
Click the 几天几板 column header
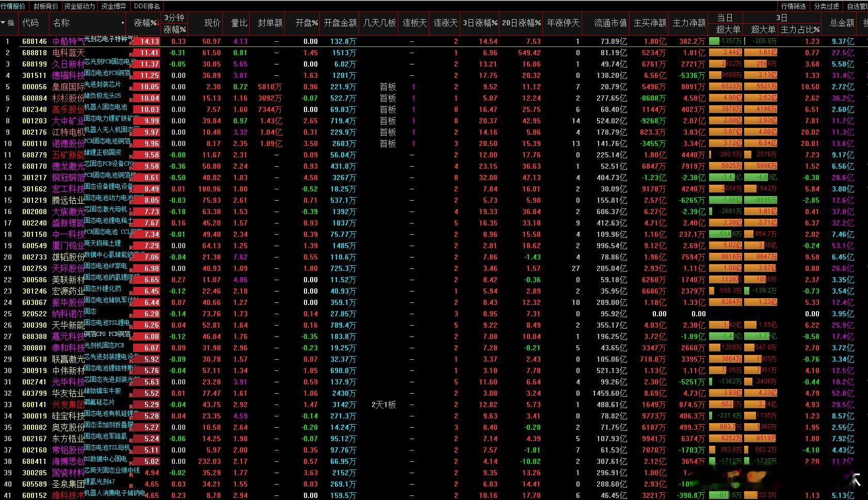pos(379,23)
